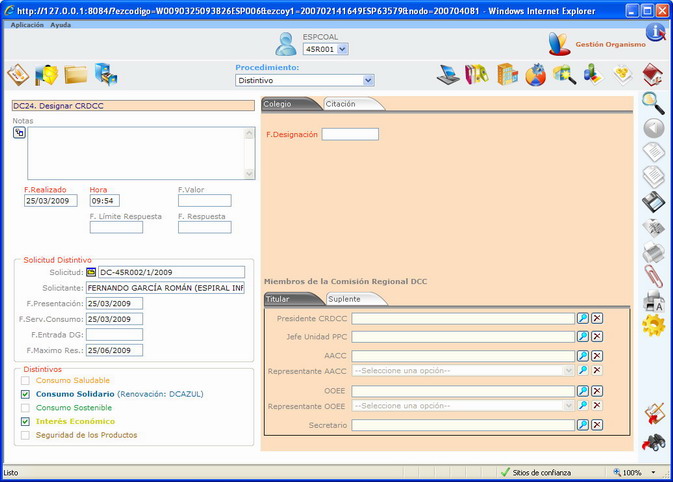Open the yellow folder icon
673x482 pixels.
point(76,75)
